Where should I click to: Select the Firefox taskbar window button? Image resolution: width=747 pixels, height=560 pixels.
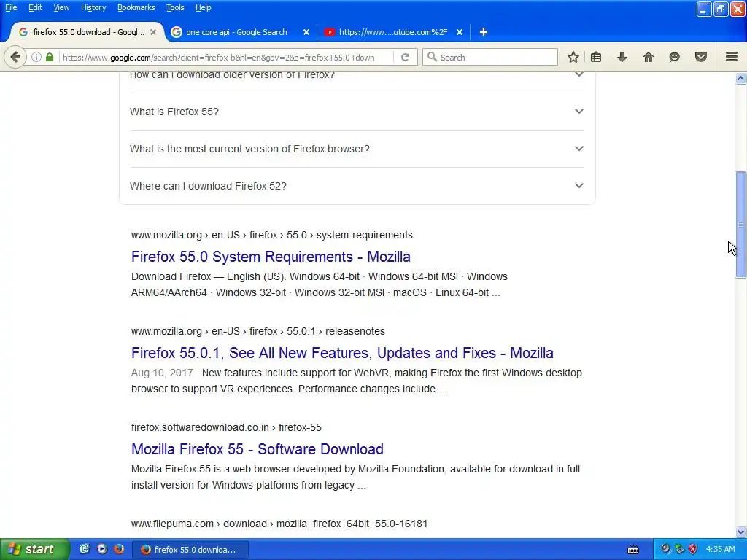point(190,550)
